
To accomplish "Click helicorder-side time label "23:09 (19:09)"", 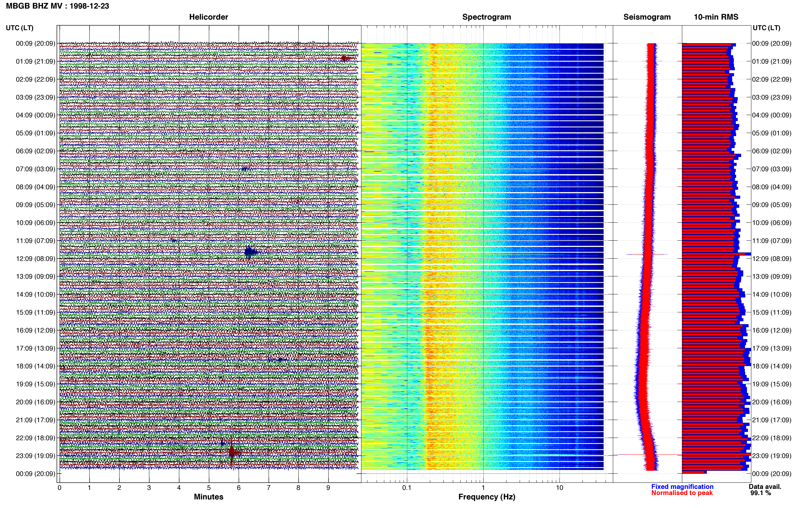I will click(x=36, y=456).
